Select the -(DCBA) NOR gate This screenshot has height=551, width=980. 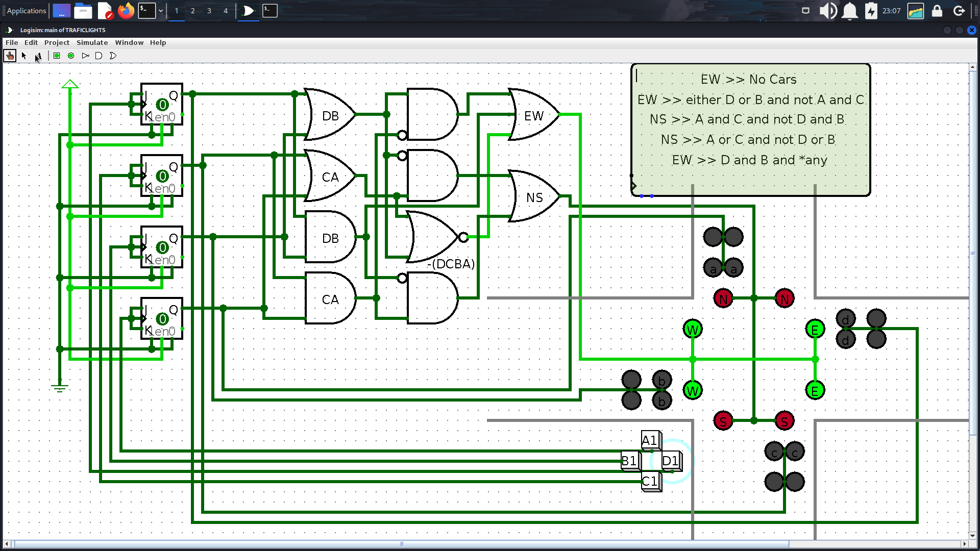[x=436, y=237]
